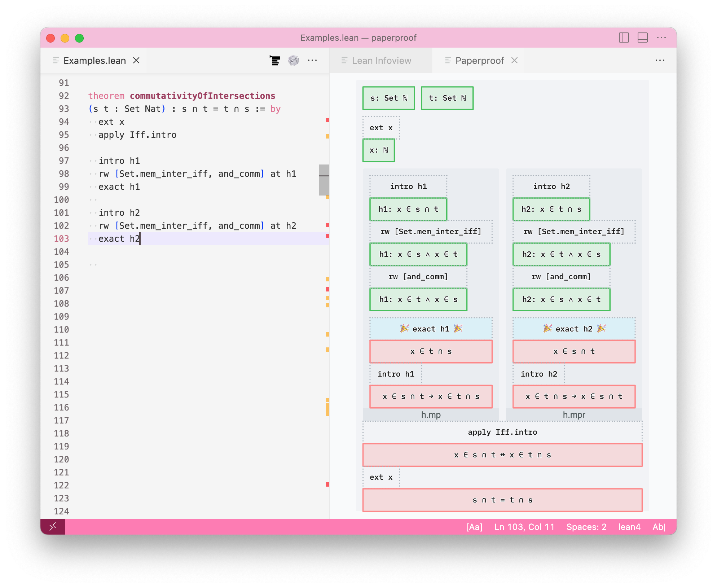Click hypothesis 'h2: x ∈ t ∧ x ∈ s'
The width and height of the screenshot is (717, 588).
(562, 254)
